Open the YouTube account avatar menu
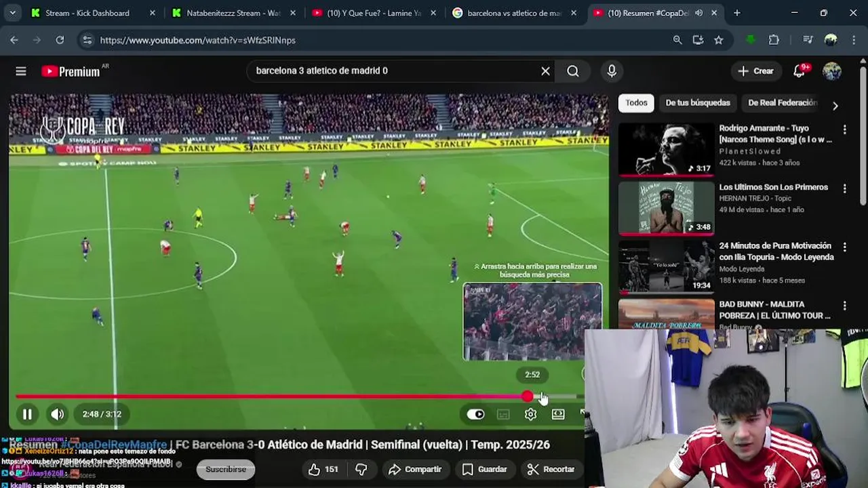868x488 pixels. [832, 71]
